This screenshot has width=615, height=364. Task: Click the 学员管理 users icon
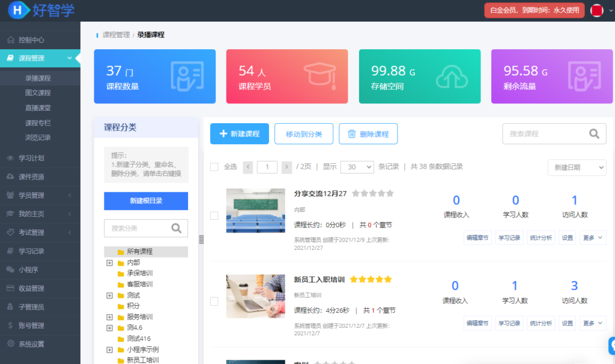click(11, 195)
